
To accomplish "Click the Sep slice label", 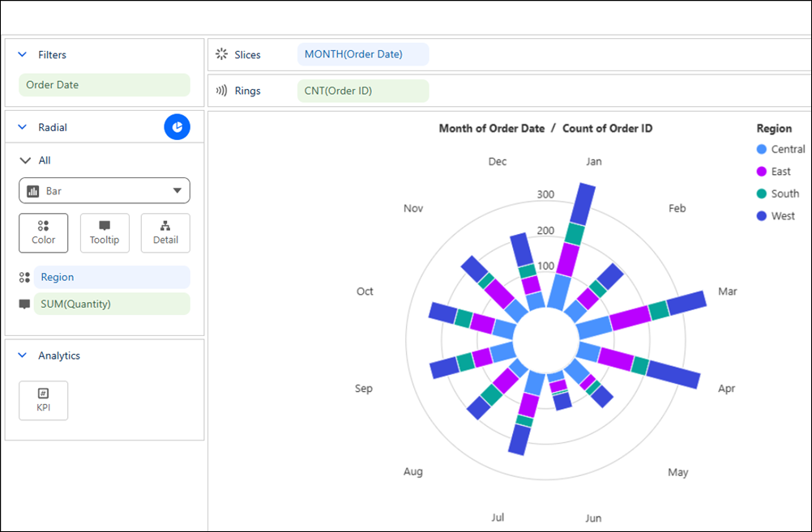I will tap(364, 389).
